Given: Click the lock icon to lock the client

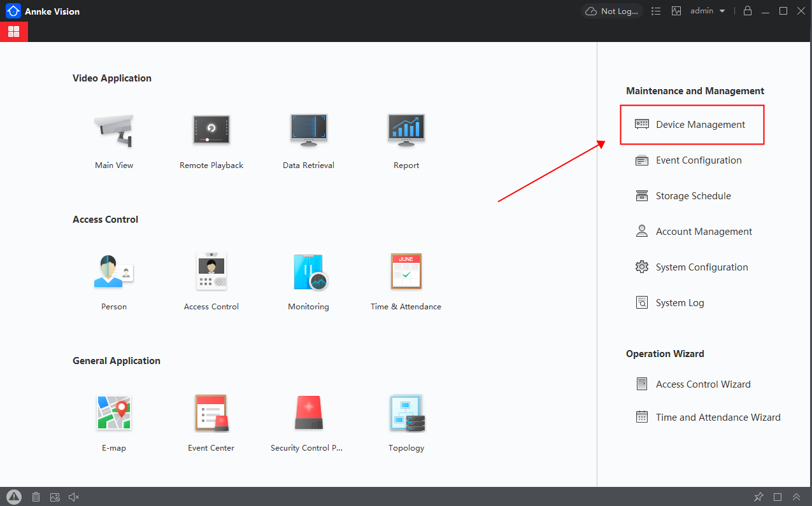Looking at the screenshot, I should 748,11.
